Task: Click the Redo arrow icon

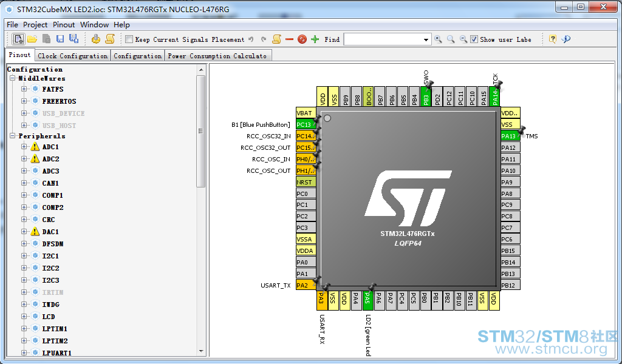Action: (x=264, y=39)
